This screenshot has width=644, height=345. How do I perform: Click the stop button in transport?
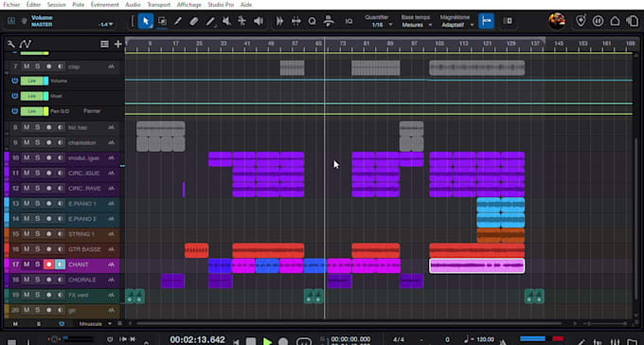coord(251,341)
